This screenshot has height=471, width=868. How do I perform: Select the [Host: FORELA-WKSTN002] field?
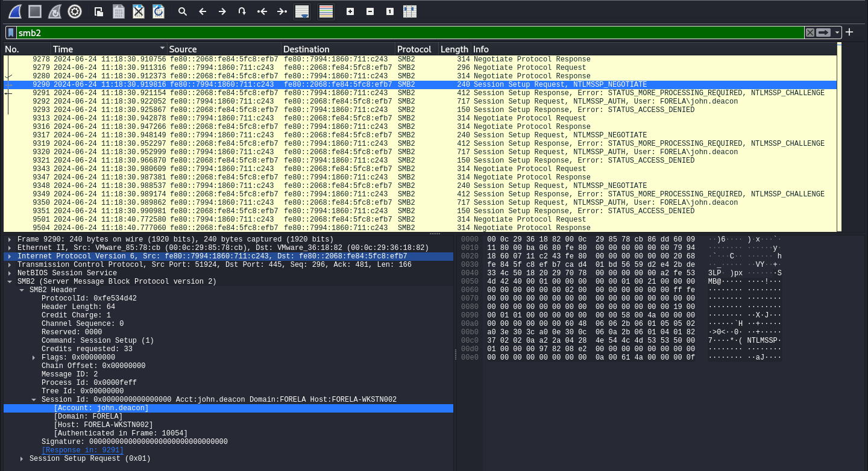click(103, 425)
